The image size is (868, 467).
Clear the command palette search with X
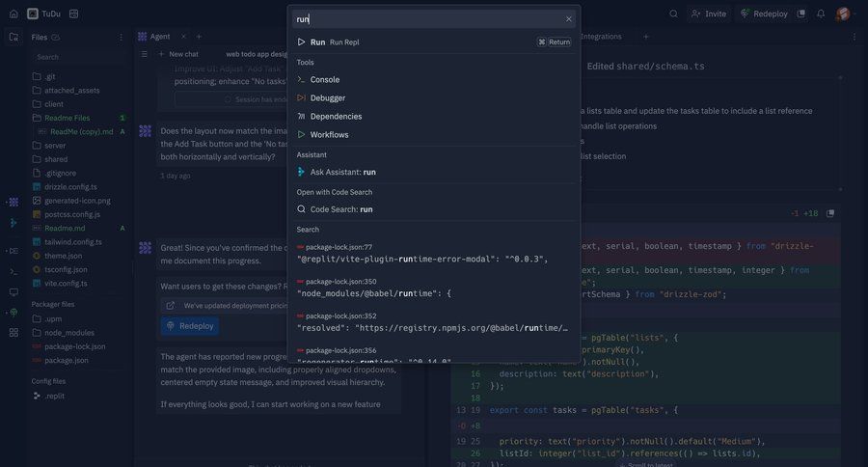coord(568,19)
